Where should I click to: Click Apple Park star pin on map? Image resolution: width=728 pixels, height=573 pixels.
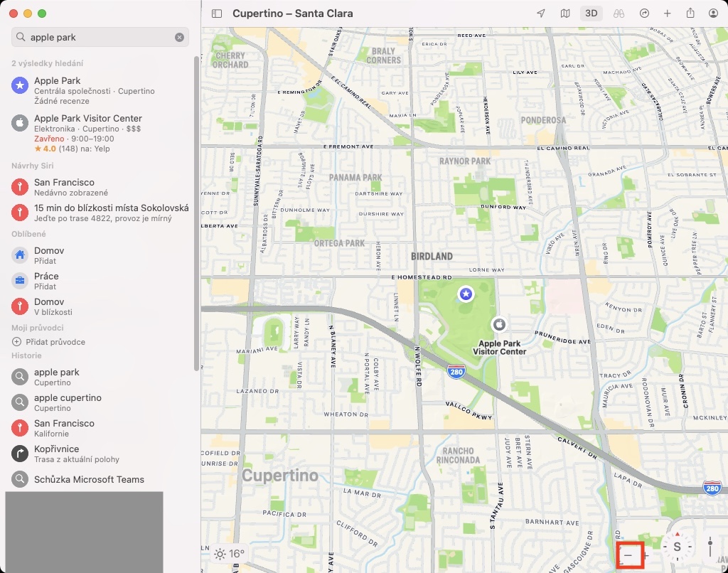pos(466,294)
